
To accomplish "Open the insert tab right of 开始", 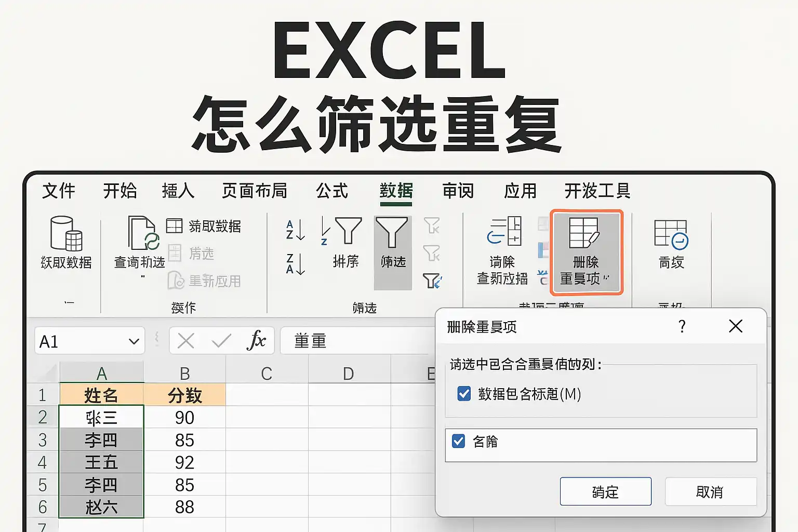I will (178, 191).
